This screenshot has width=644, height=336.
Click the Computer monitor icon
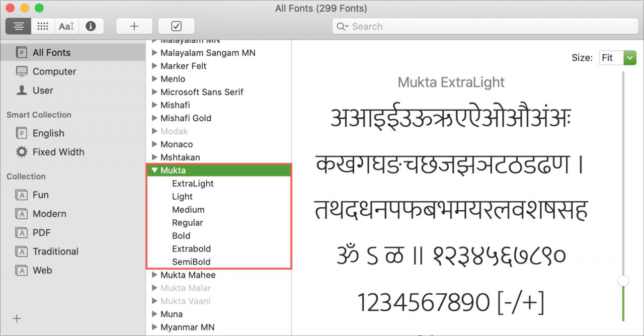[x=22, y=71]
